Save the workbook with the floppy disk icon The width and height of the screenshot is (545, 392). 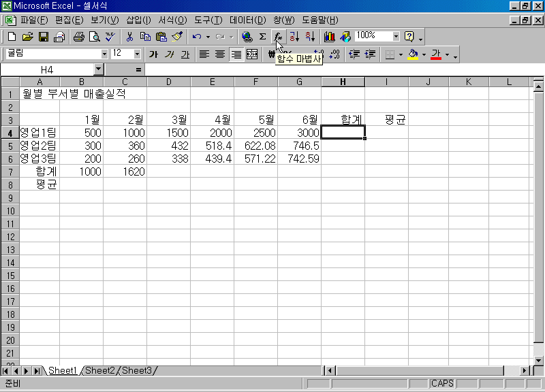pyautogui.click(x=44, y=37)
